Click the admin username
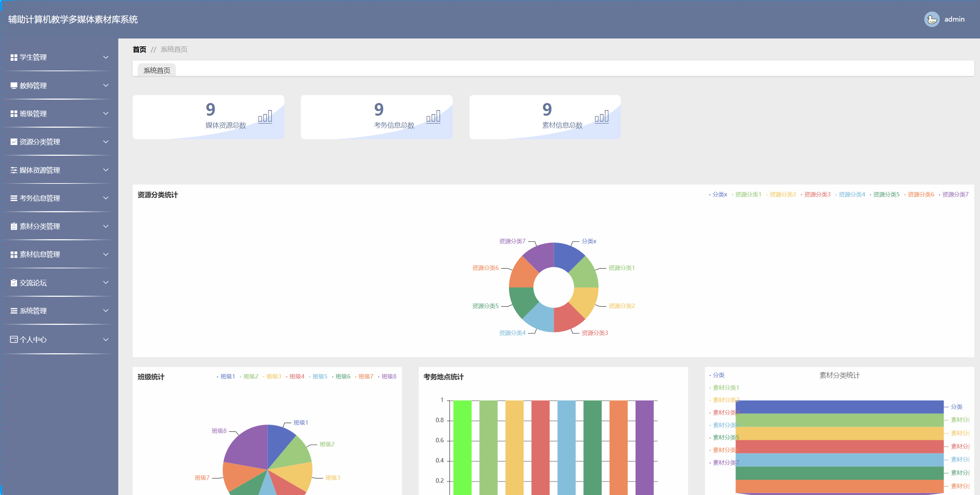Image resolution: width=980 pixels, height=495 pixels. click(954, 19)
